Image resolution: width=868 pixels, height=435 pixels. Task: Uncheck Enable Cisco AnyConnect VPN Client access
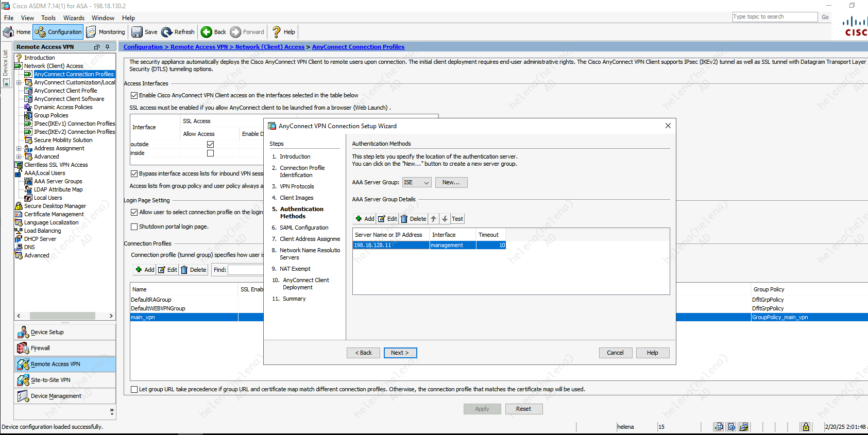[x=134, y=95]
